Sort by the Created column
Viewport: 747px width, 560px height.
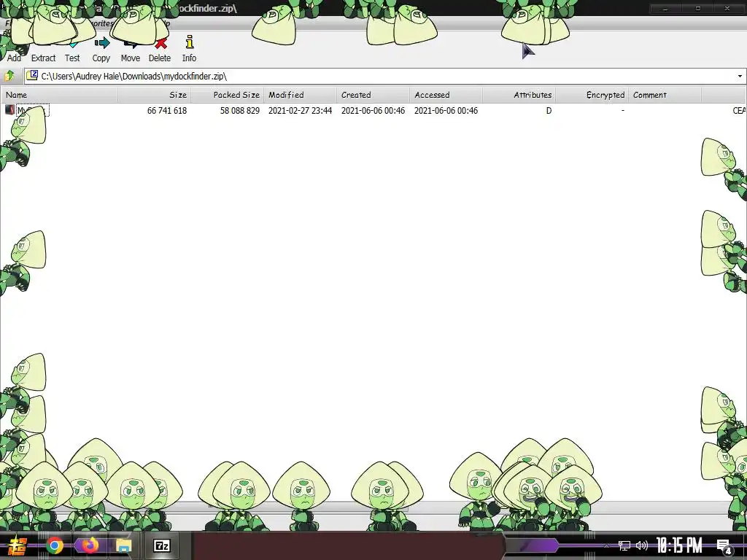373,95
